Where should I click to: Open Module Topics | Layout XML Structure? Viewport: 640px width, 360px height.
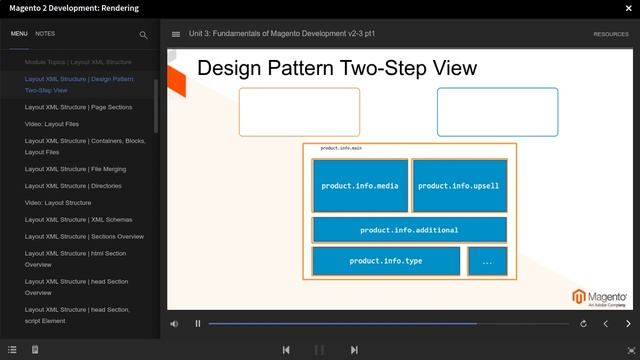click(78, 62)
